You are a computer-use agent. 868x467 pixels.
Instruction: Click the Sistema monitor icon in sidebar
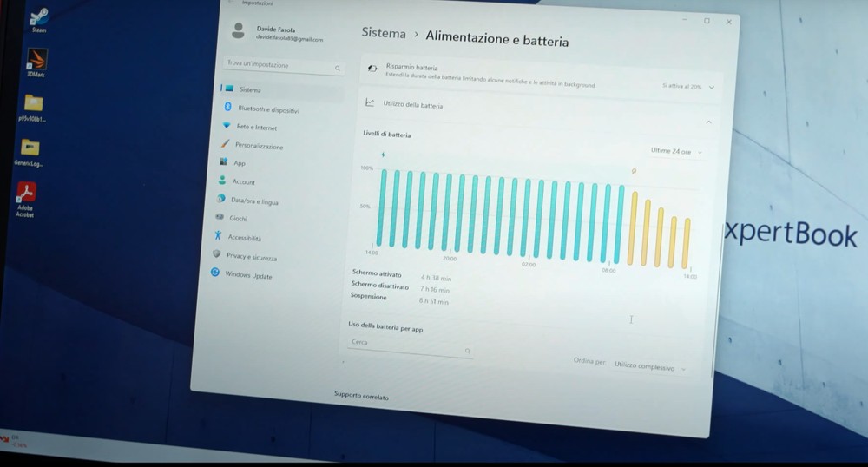tap(229, 89)
